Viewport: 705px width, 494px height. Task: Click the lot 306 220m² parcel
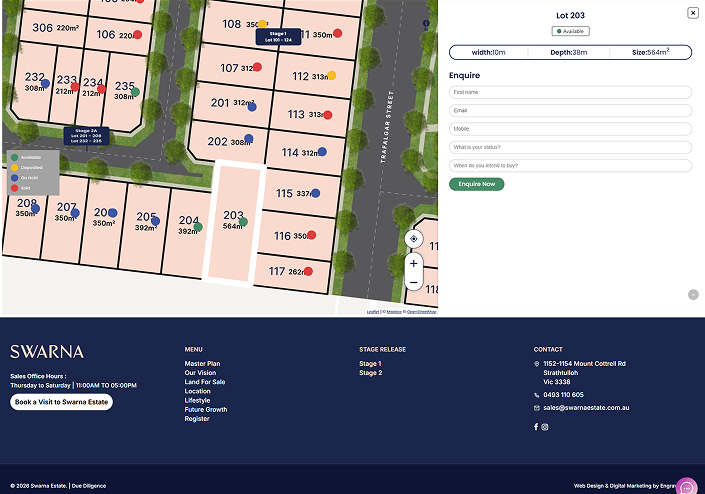(54, 28)
